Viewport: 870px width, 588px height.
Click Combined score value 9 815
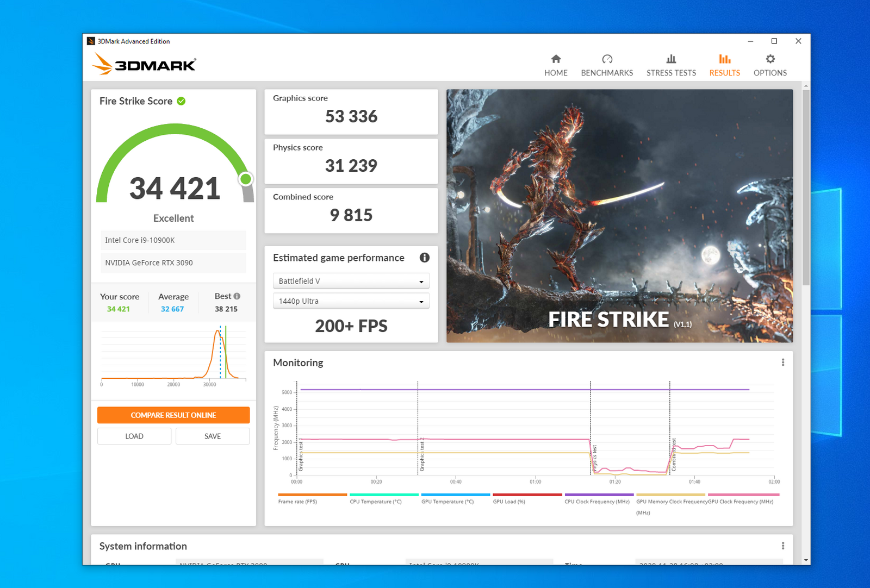coord(351,215)
